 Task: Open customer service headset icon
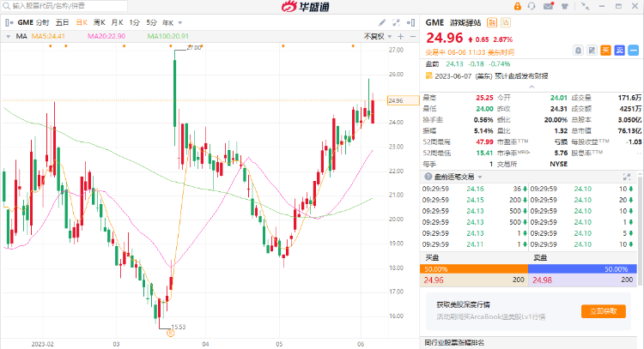[x=532, y=6]
